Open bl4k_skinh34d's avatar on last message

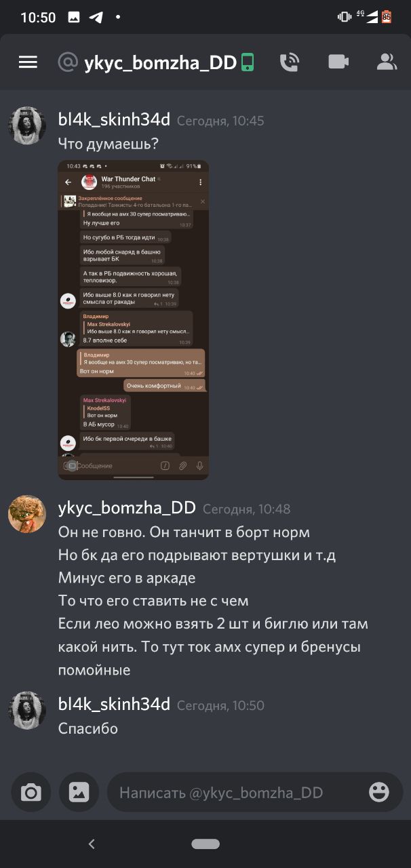point(27,711)
